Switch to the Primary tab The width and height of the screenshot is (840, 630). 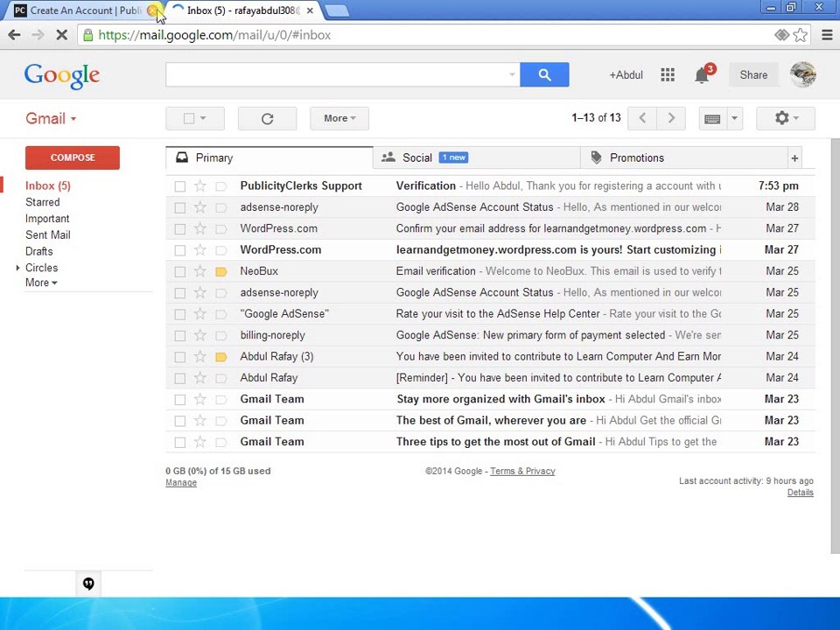click(x=269, y=158)
